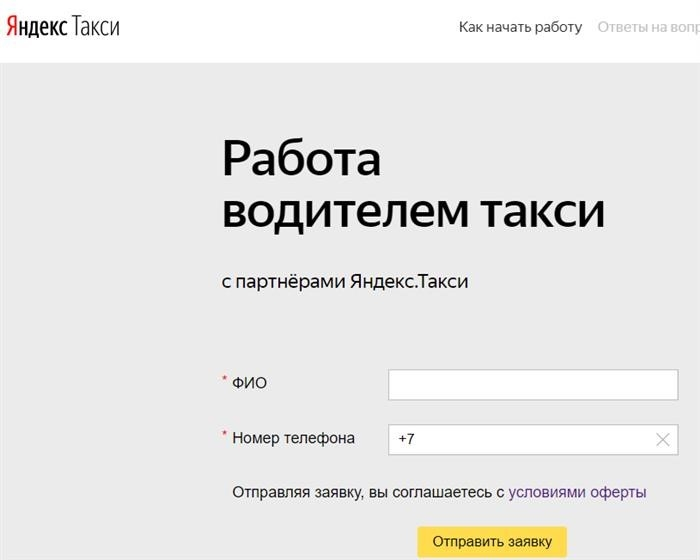Viewport: 700px width, 560px height.
Task: Focus the Номер телефона input field
Action: 533,439
